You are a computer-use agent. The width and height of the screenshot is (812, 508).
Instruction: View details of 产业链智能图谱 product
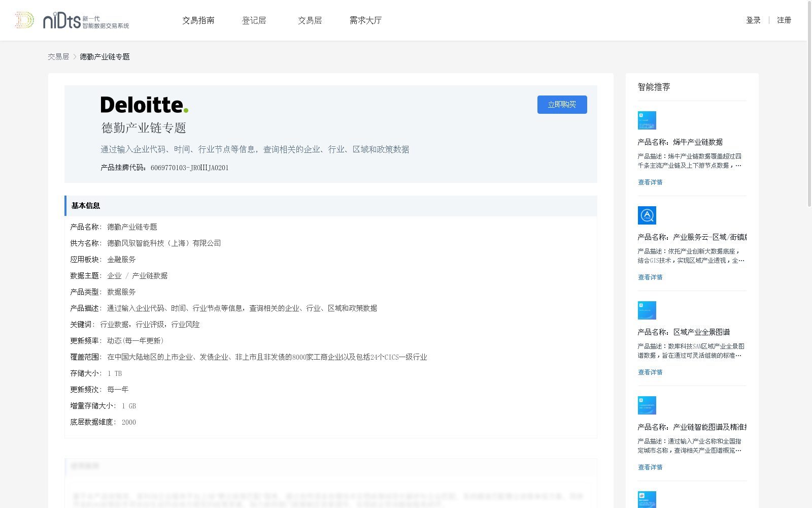[x=650, y=467]
